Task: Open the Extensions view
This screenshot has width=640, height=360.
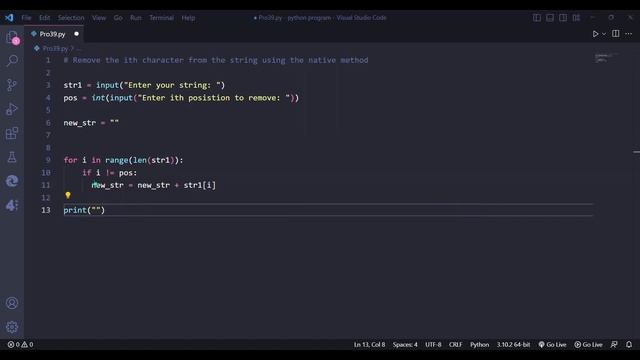Action: [12, 133]
